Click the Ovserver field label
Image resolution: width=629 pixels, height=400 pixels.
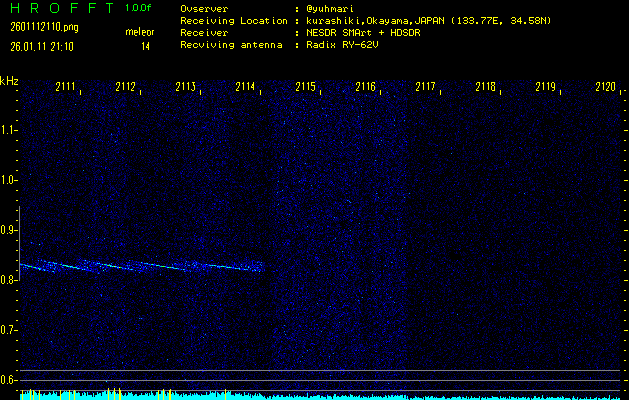coord(204,9)
